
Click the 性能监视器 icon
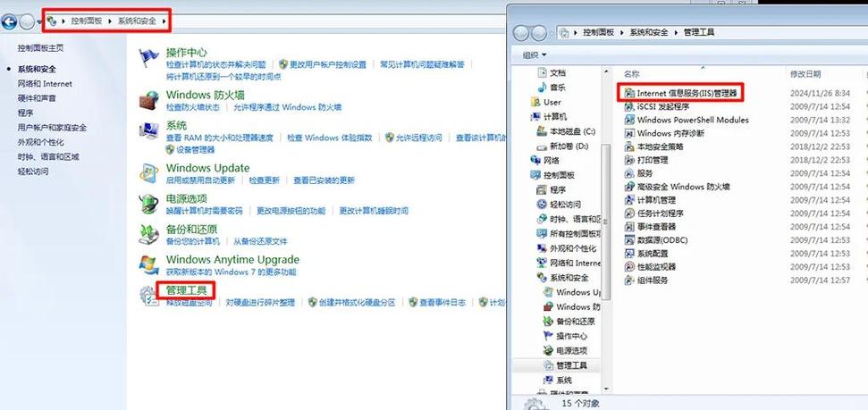(x=628, y=266)
